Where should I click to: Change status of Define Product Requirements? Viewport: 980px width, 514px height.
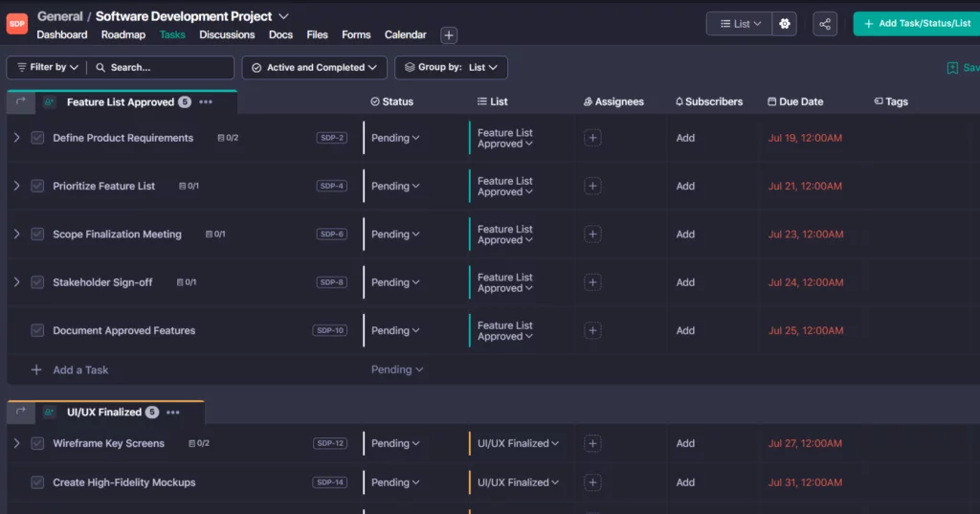click(395, 138)
